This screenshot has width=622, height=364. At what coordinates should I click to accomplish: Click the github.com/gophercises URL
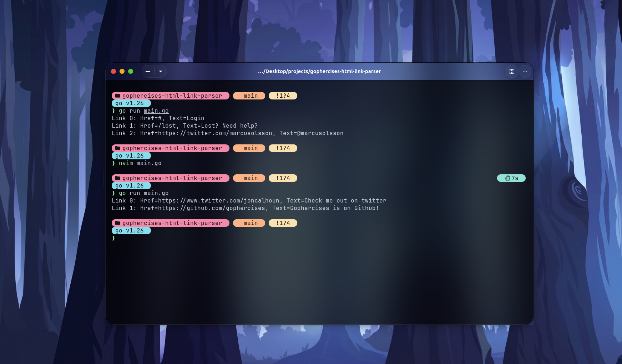click(x=212, y=208)
